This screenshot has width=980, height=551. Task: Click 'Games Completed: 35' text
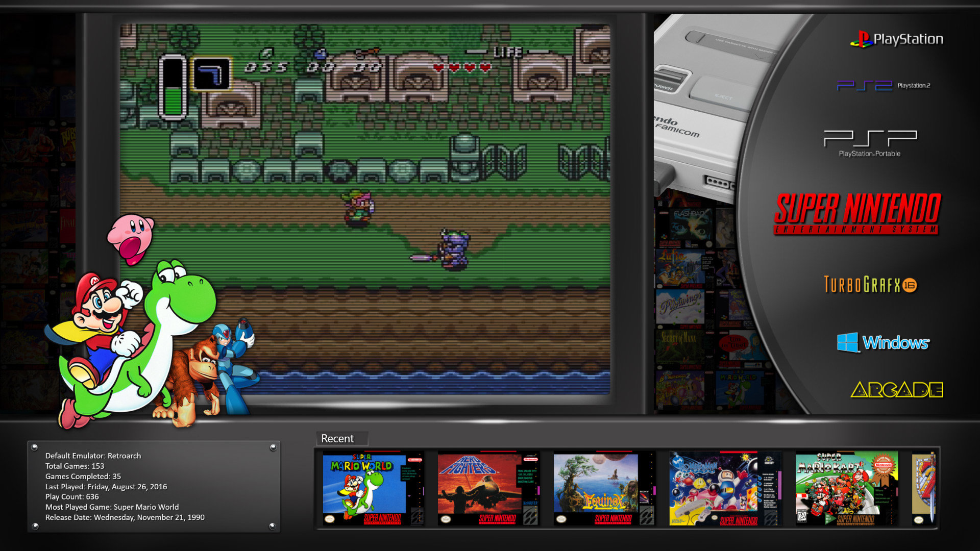pos(83,476)
